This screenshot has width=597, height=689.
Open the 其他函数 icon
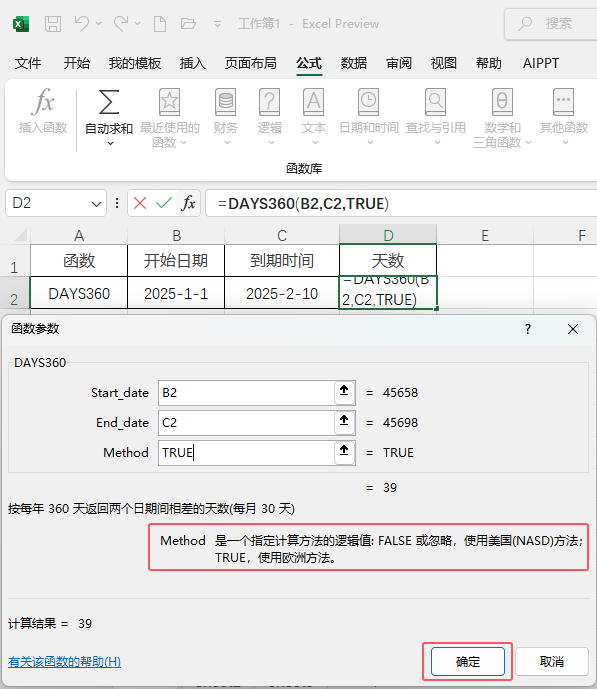(x=564, y=102)
